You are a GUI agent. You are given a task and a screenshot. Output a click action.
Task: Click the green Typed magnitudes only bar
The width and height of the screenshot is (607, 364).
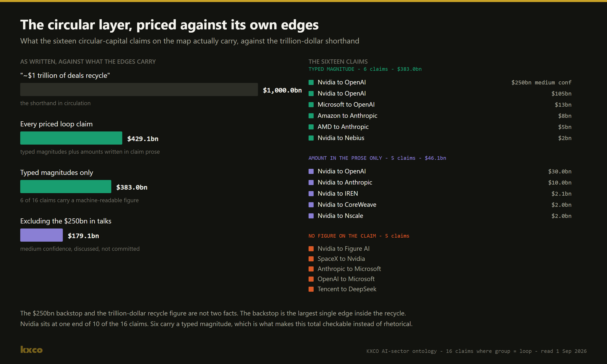click(66, 187)
